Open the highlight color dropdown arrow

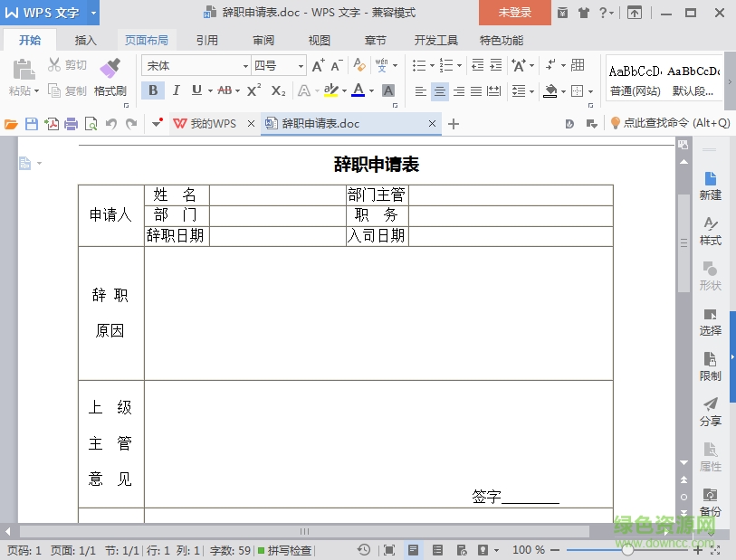345,90
